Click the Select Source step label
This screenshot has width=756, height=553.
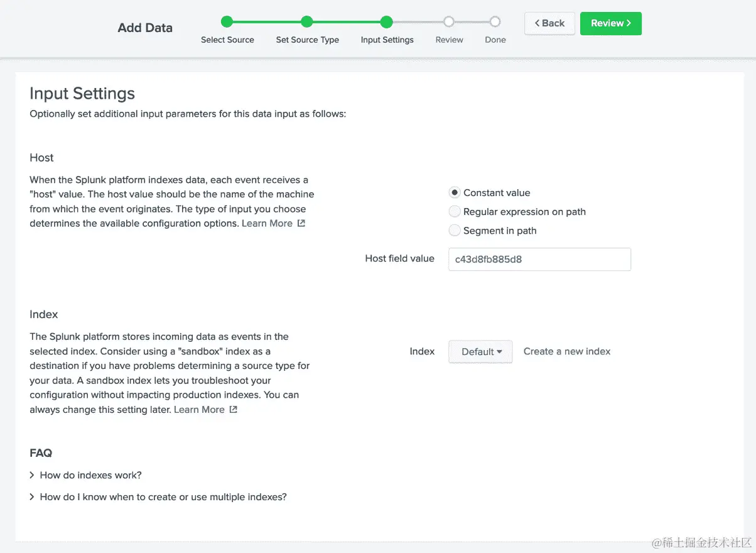tap(227, 40)
